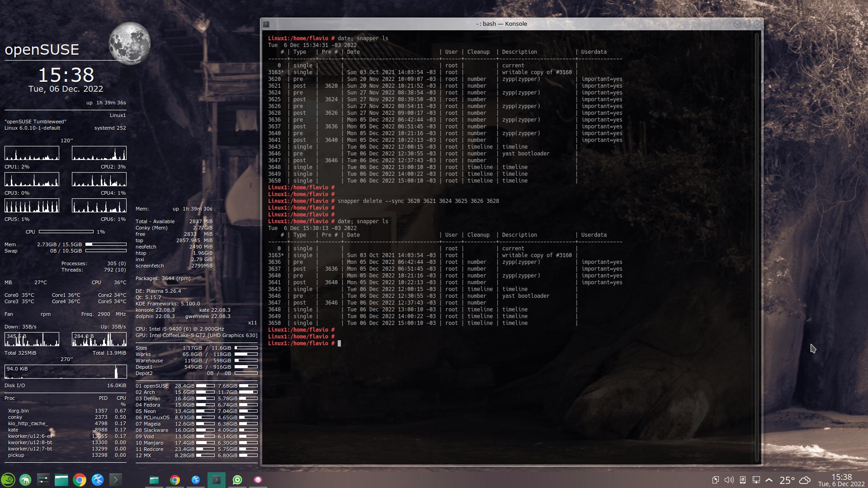Close the Konsole window
The image size is (868, 488).
pos(758,24)
